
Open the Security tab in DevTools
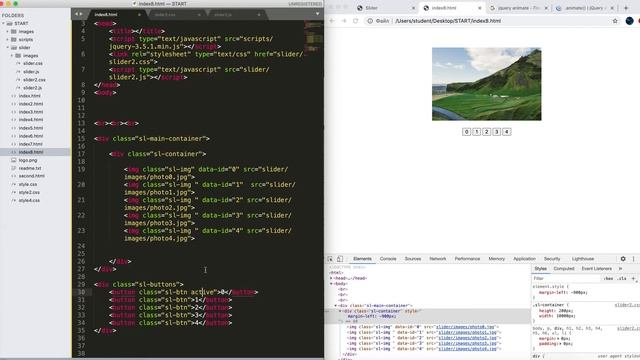[x=552, y=259]
